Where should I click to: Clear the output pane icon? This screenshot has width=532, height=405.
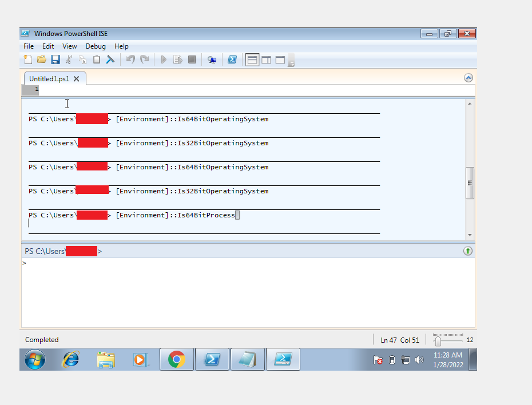(x=110, y=59)
